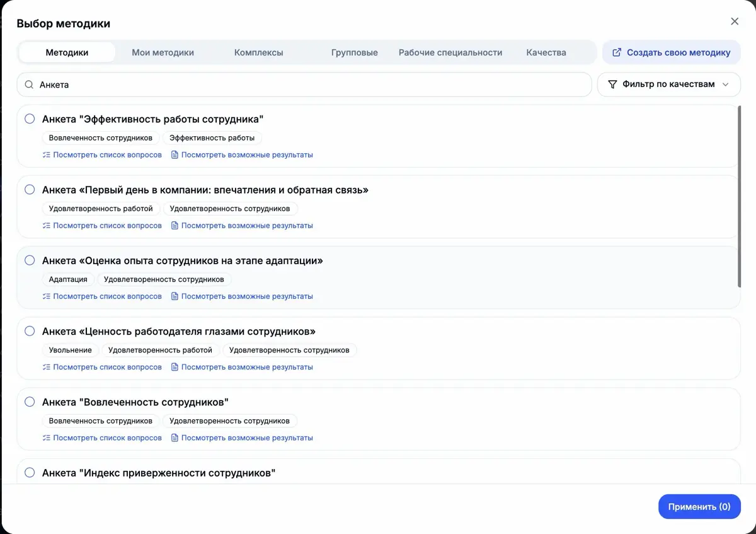756x534 pixels.
Task: Switch to the Мои методики tab
Action: coord(163,52)
